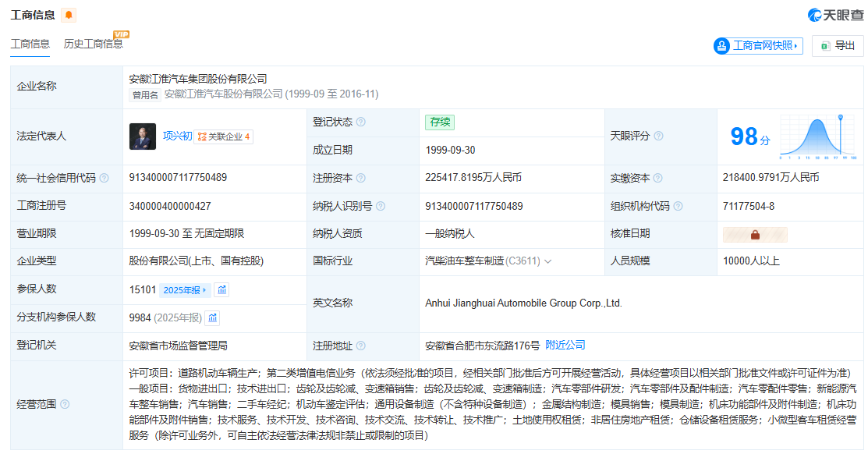
Task: Open the 工商官网快照 snapshot button
Action: click(758, 46)
